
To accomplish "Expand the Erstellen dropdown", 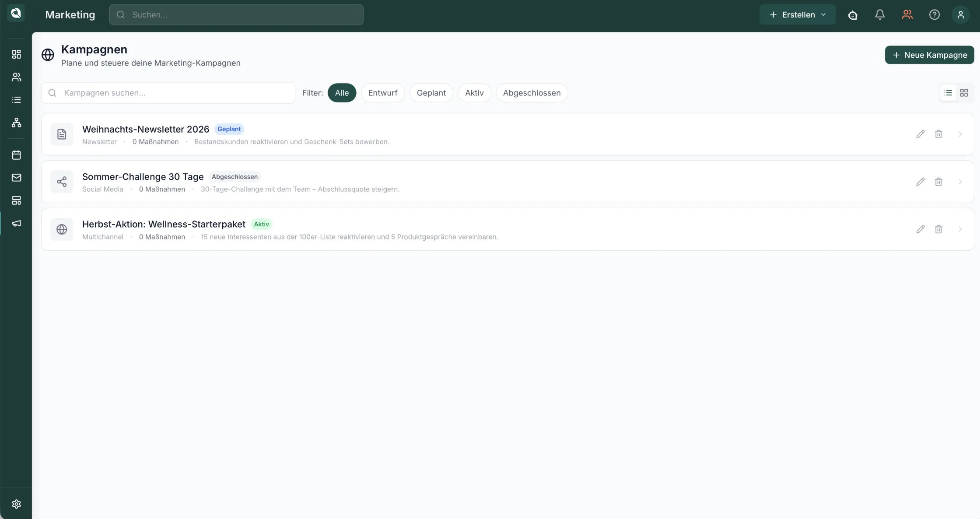I will [798, 15].
